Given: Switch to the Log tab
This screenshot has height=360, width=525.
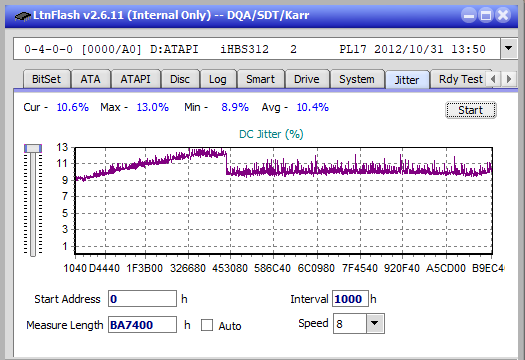Looking at the screenshot, I should 218,79.
